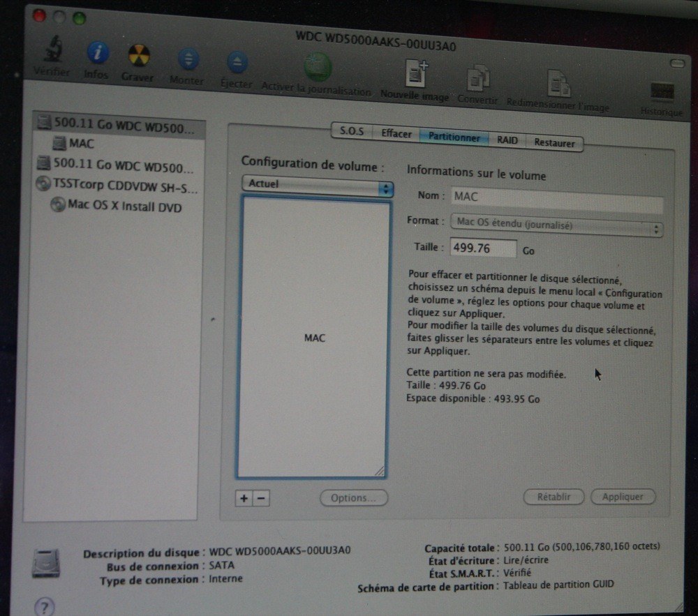The width and height of the screenshot is (698, 616).
Task: Click the Graver burn icon
Action: [x=138, y=56]
